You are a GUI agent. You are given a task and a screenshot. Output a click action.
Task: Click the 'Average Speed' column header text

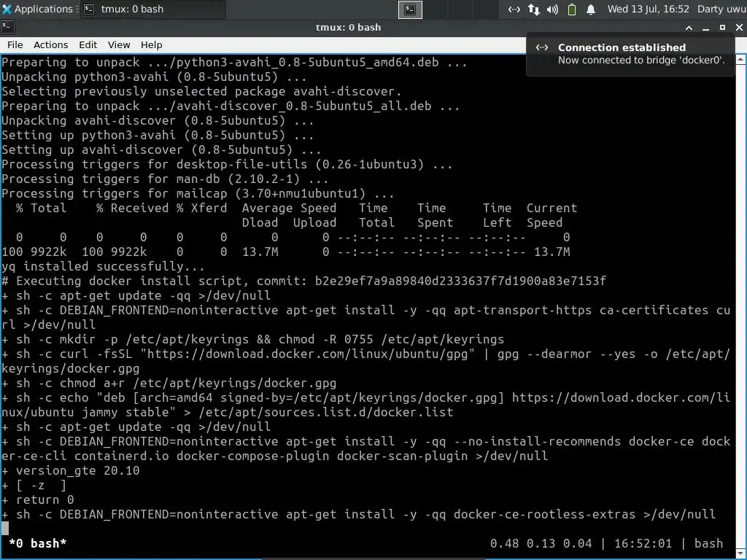(289, 208)
